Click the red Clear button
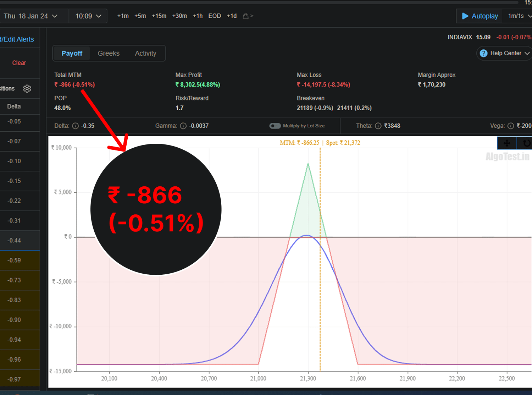 click(x=19, y=63)
